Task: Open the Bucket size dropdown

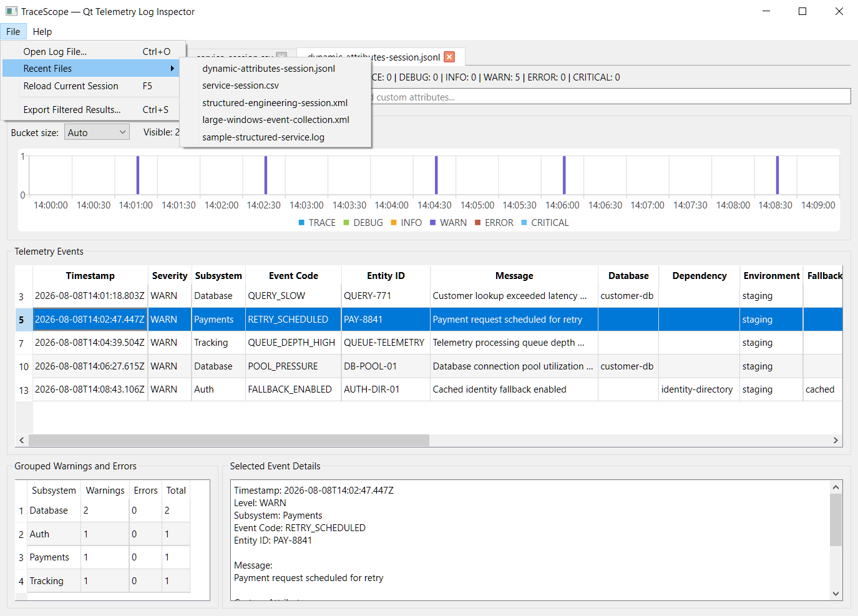Action: point(97,132)
